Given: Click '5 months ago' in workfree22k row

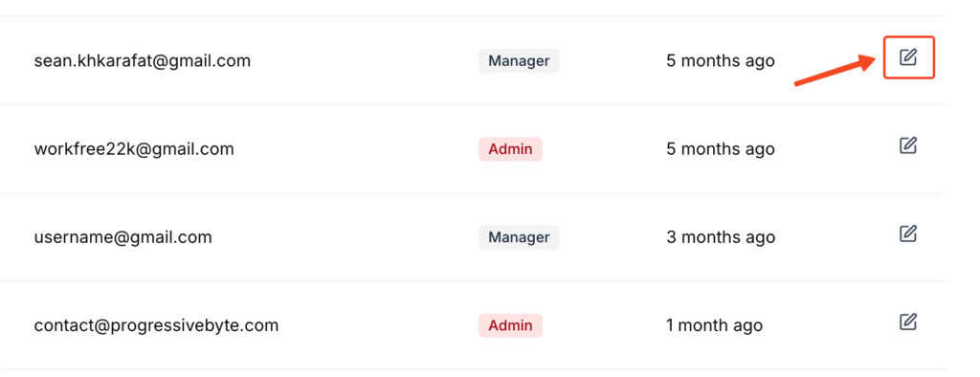Looking at the screenshot, I should click(x=721, y=149).
